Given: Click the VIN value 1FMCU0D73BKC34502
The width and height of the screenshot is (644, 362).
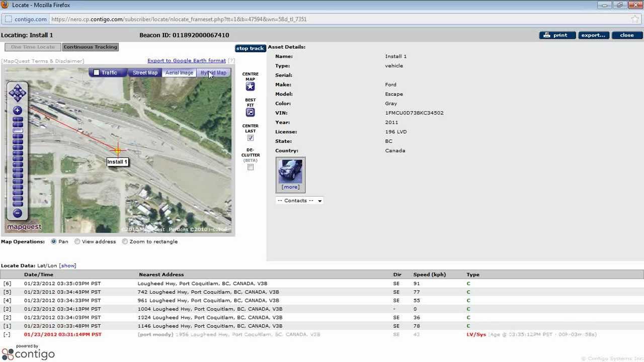Looking at the screenshot, I should pos(414,113).
